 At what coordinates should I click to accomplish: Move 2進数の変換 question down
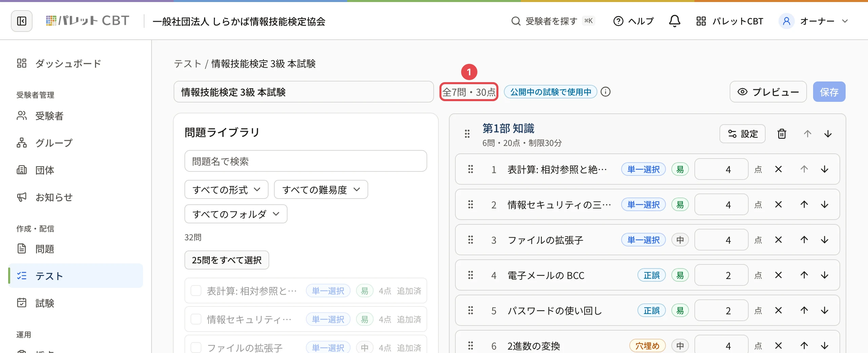[x=825, y=346]
